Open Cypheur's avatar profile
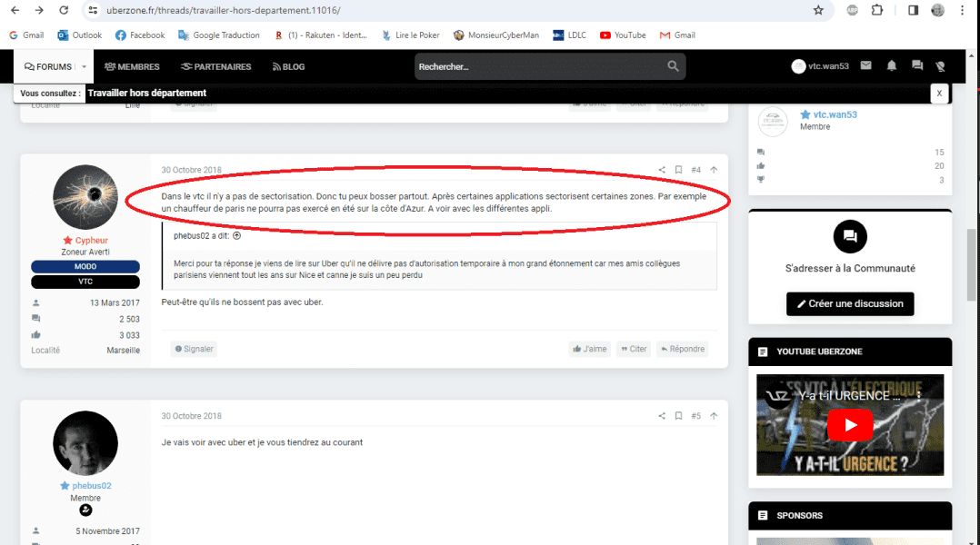Screen dimensions: 980x545 85,197
